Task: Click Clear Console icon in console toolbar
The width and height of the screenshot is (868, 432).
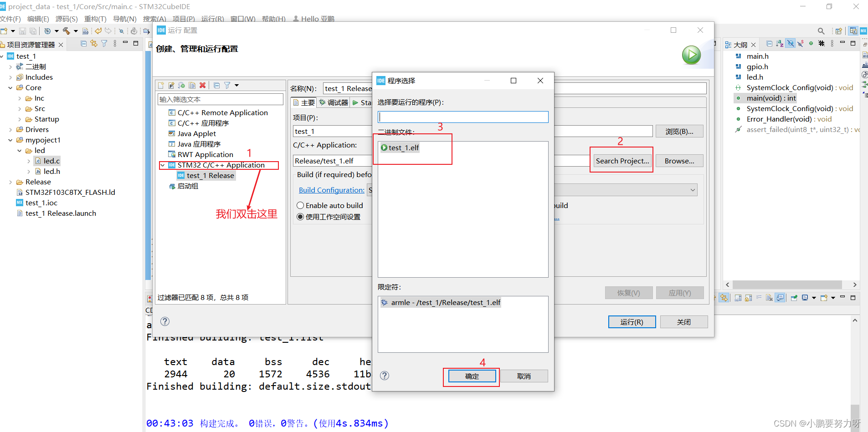Action: tap(769, 298)
